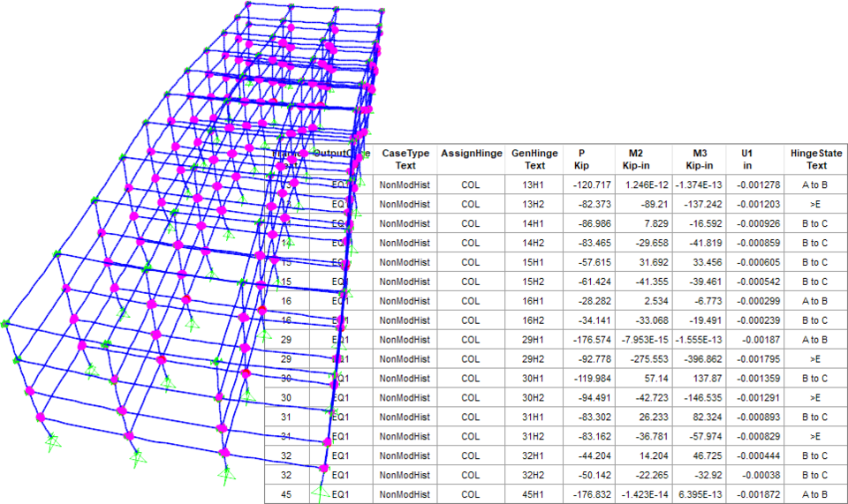Viewport: 848px width, 504px height.
Task: Click the HingeState Text column header
Action: click(816, 159)
